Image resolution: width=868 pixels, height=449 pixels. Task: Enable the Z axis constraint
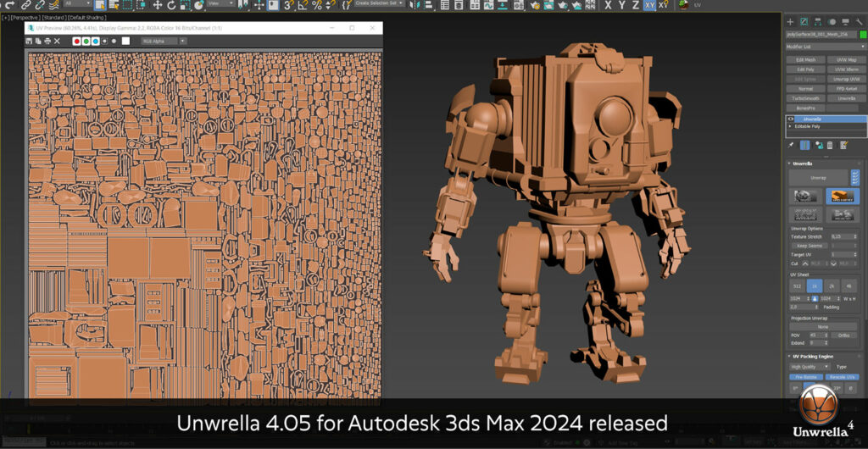point(636,5)
